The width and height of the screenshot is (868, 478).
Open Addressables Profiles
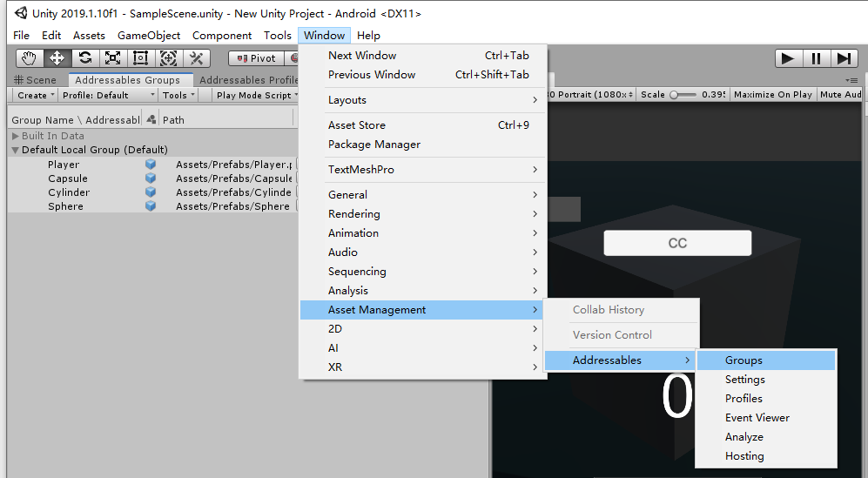click(x=766, y=399)
